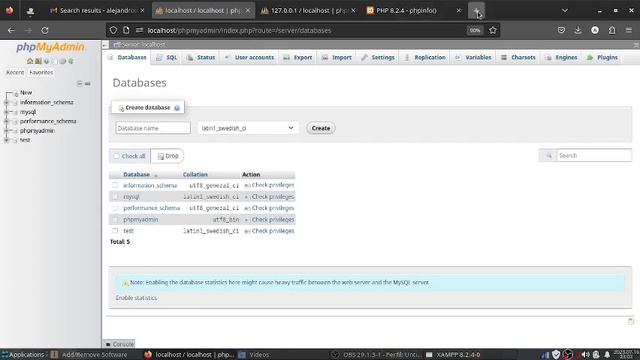Open collation dropdown latin1_swedish_ci
The height and width of the screenshot is (360, 640).
pyautogui.click(x=248, y=128)
